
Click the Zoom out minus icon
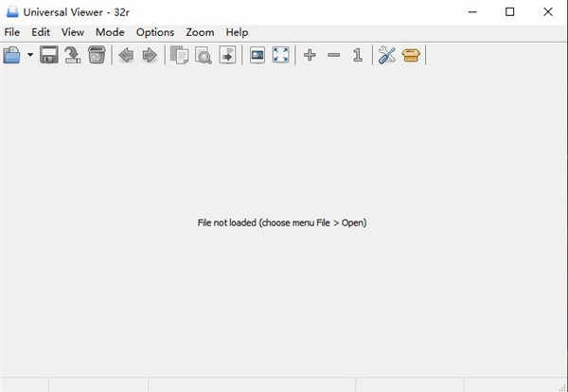(333, 56)
